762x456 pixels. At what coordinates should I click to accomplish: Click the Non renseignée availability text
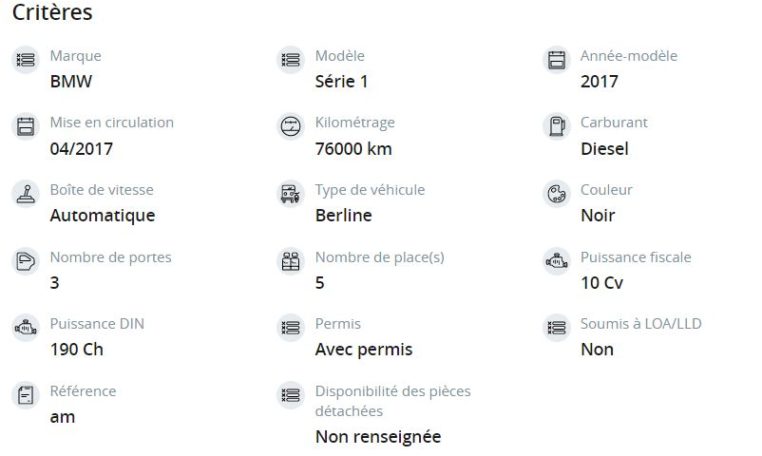pos(378,437)
